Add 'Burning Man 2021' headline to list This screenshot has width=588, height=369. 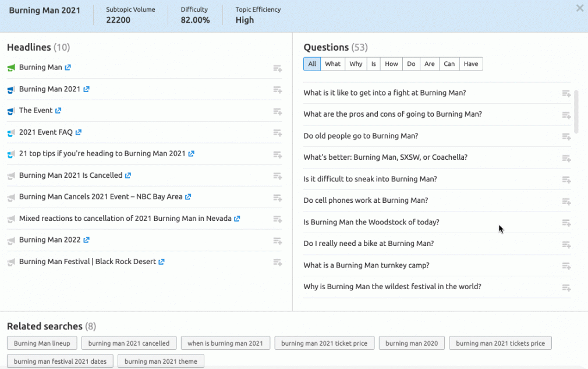click(278, 90)
